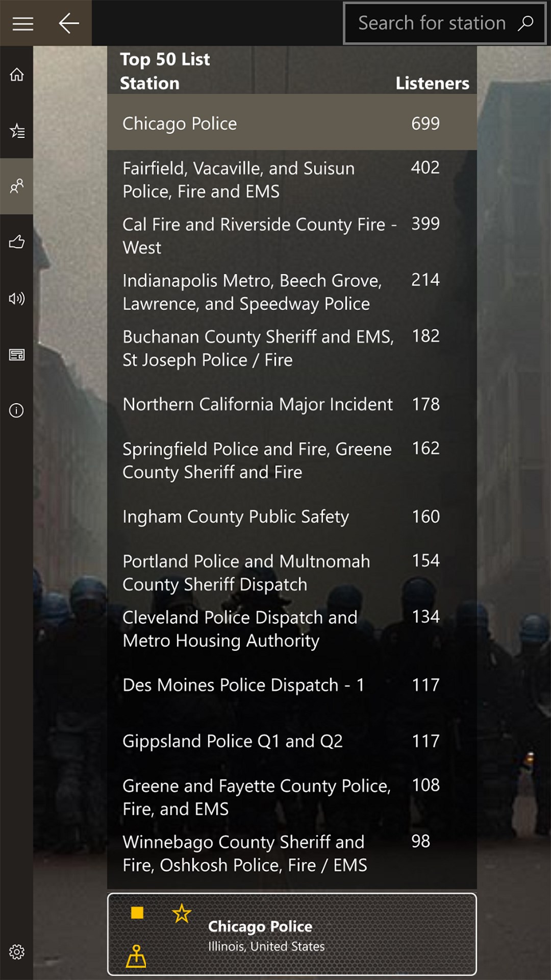Show Chicago Police on map pin

click(136, 956)
